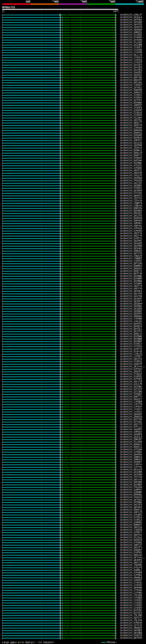Open the UniRef100_Q9STC9 entry
This screenshot has height=644, width=146.
pos(131,359)
